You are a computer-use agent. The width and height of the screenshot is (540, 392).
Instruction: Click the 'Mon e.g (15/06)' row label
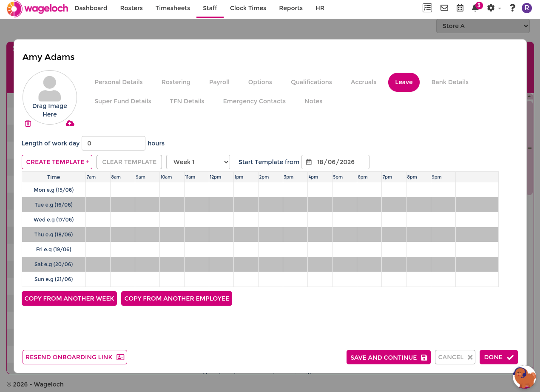(x=54, y=190)
